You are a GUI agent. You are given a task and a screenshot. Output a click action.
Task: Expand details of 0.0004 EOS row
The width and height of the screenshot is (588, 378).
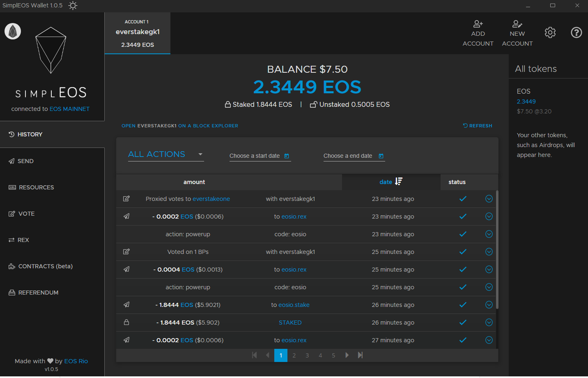tap(489, 270)
